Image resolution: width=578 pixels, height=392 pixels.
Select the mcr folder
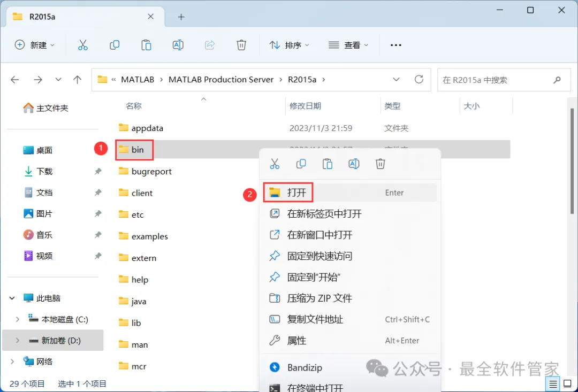coord(133,366)
